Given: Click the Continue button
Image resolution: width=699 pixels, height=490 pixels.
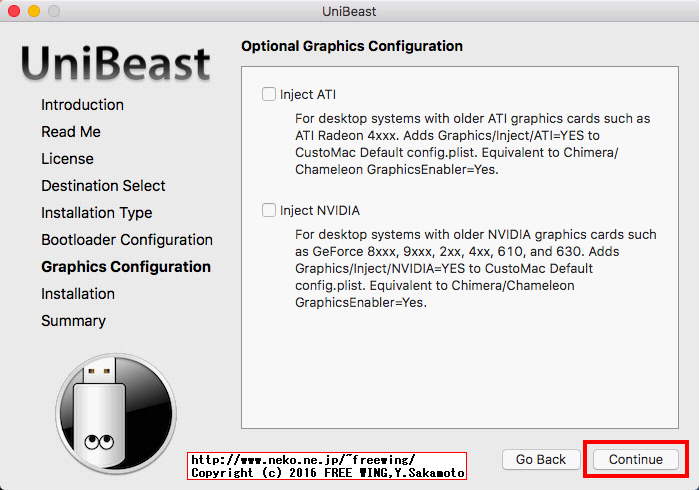Looking at the screenshot, I should tap(636, 459).
